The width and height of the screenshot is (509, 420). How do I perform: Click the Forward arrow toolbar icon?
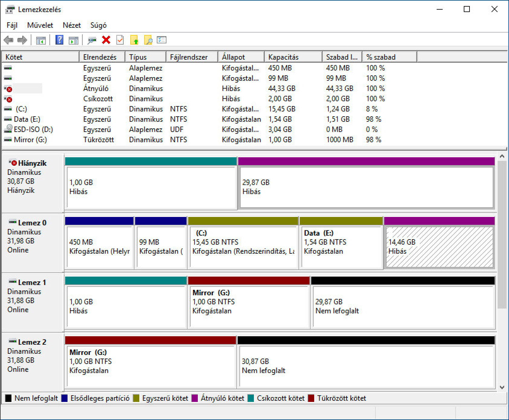pyautogui.click(x=22, y=40)
